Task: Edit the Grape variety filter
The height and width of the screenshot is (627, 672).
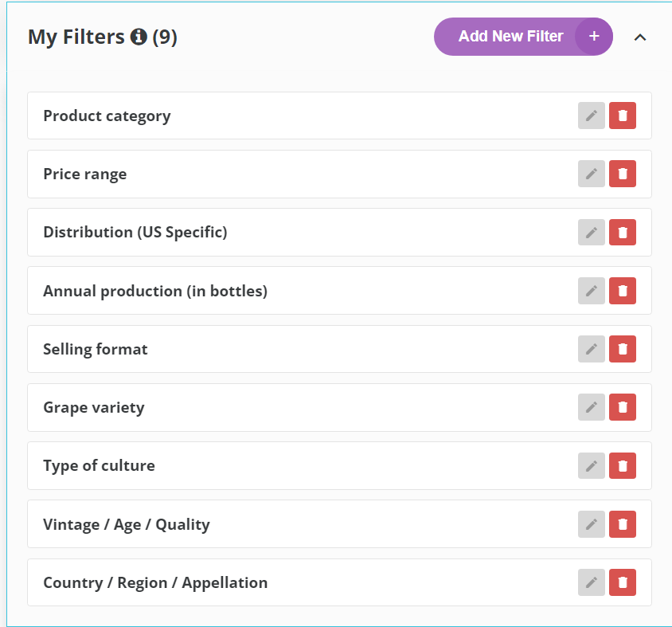Action: tap(591, 407)
